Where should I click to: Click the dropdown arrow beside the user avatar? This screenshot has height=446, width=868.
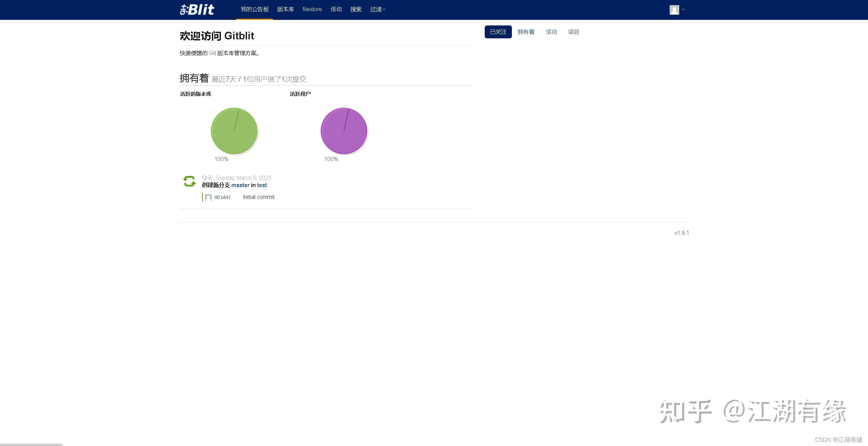click(x=683, y=10)
